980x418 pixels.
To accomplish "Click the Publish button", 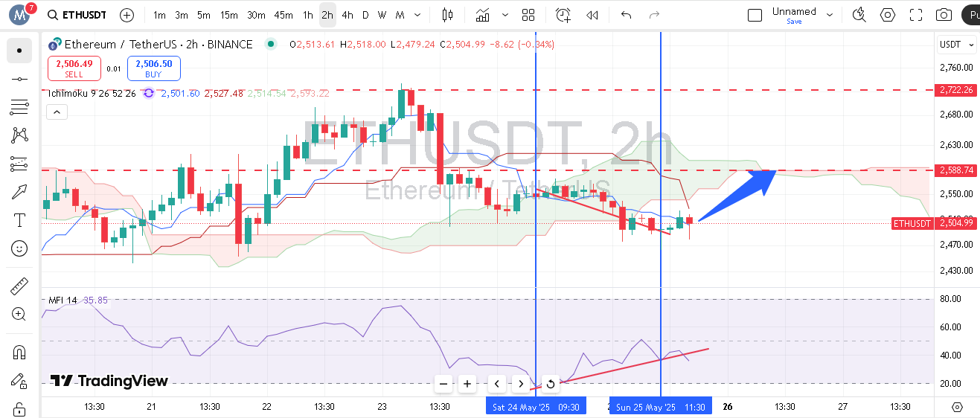I will coord(970,15).
